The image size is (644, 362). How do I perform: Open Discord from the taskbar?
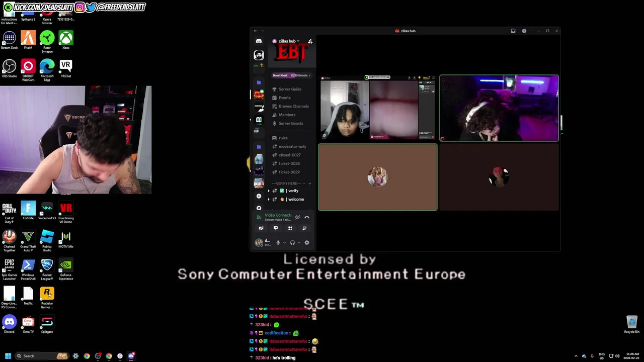[x=131, y=356]
